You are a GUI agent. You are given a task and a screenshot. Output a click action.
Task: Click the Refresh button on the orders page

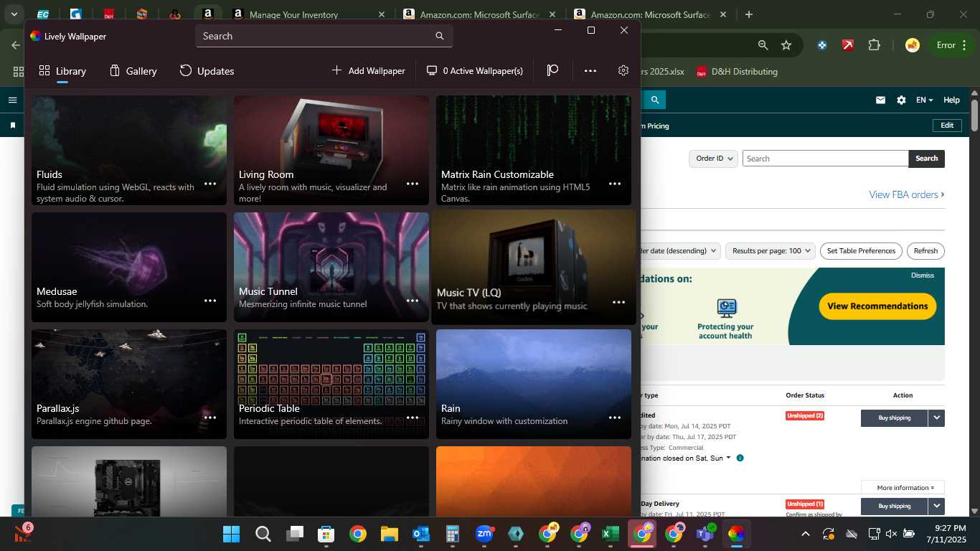pos(925,251)
